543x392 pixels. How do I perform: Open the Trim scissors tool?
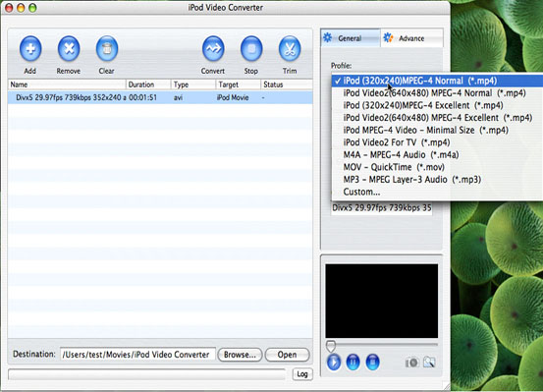290,49
